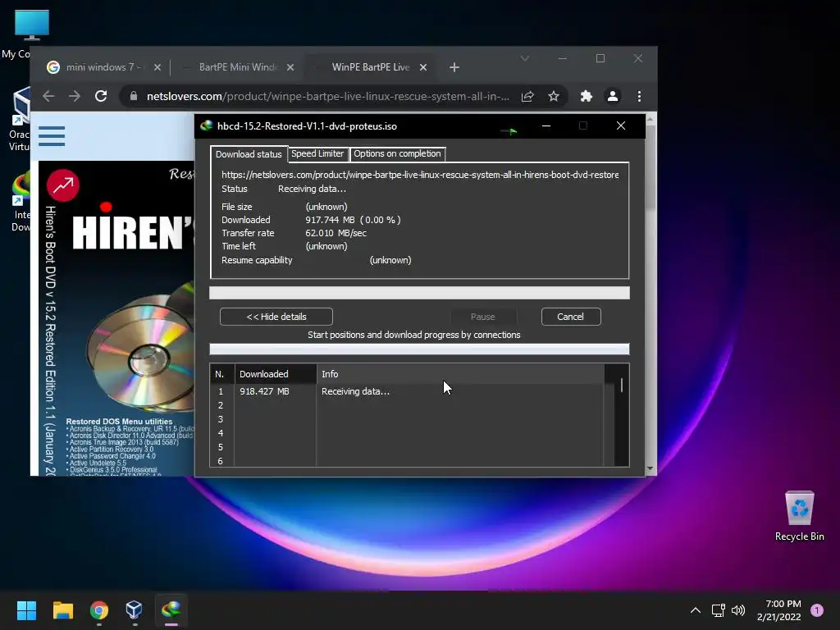The image size is (840, 630).
Task: Open File Explorer from the taskbar
Action: tap(63, 610)
